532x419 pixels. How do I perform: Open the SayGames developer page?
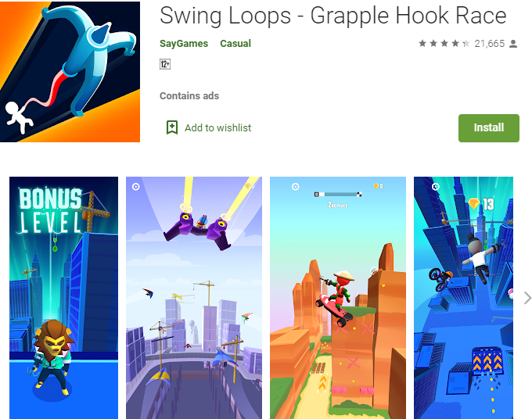(184, 44)
